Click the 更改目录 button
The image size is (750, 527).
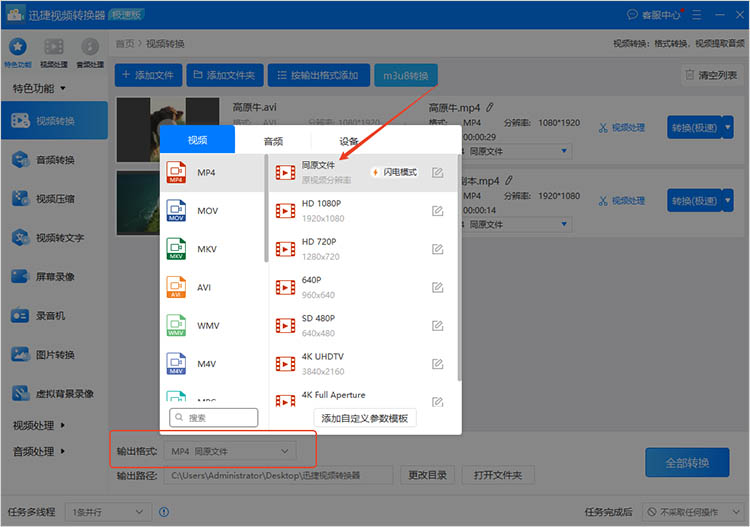tap(427, 475)
